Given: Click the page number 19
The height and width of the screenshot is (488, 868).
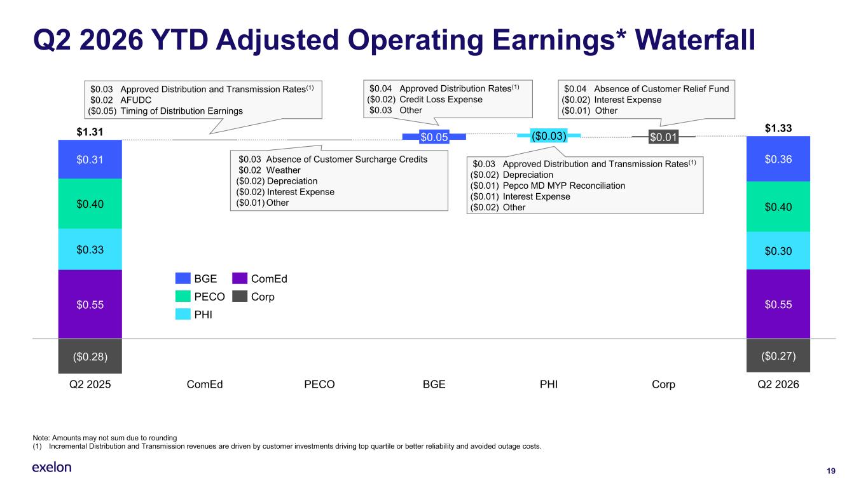Looking at the screenshot, I should 830,471.
